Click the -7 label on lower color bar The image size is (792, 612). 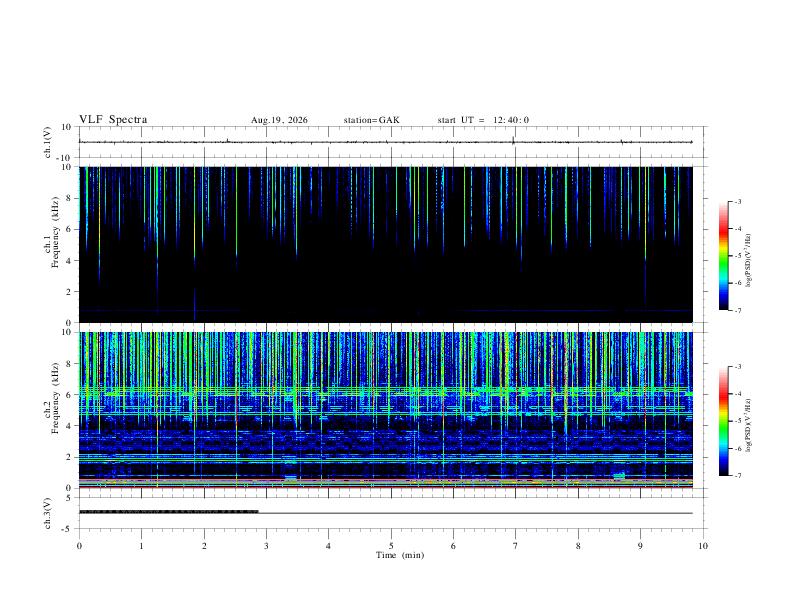pos(737,476)
